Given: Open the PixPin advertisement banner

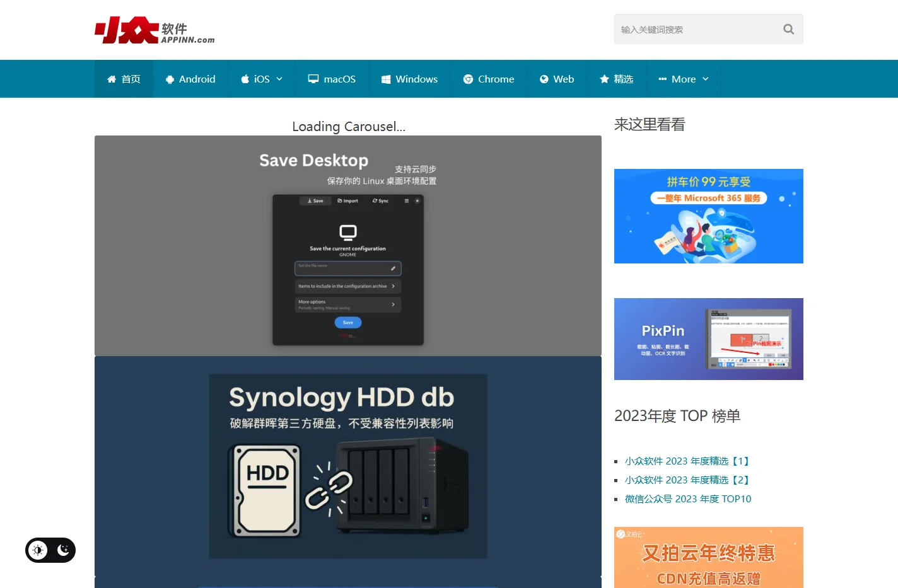Looking at the screenshot, I should pos(709,339).
